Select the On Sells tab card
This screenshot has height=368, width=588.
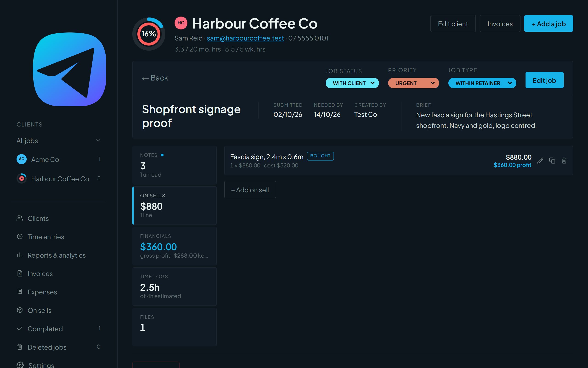(175, 205)
